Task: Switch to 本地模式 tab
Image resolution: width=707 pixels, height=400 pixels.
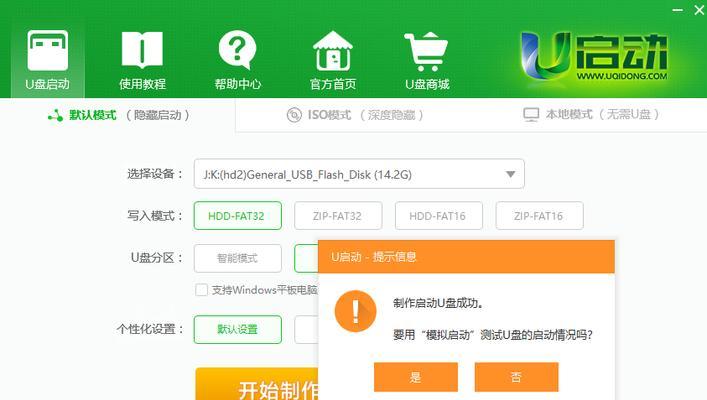Action: (591, 115)
